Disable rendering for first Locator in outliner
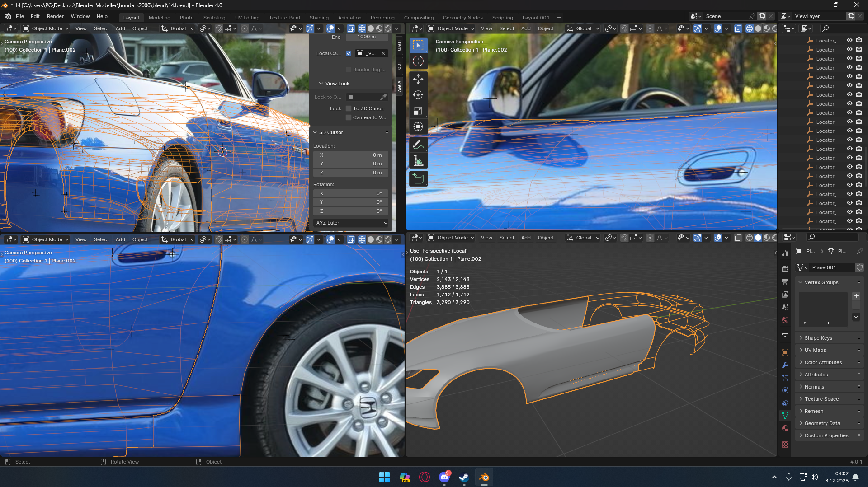This screenshot has height=487, width=868. (859, 41)
